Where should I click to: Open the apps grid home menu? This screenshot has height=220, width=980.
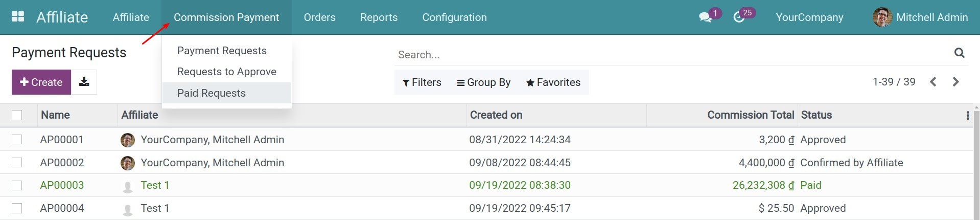pyautogui.click(x=18, y=17)
